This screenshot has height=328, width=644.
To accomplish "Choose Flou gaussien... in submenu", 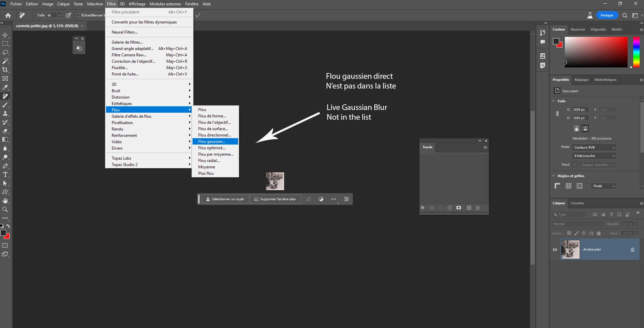I will tap(215, 142).
